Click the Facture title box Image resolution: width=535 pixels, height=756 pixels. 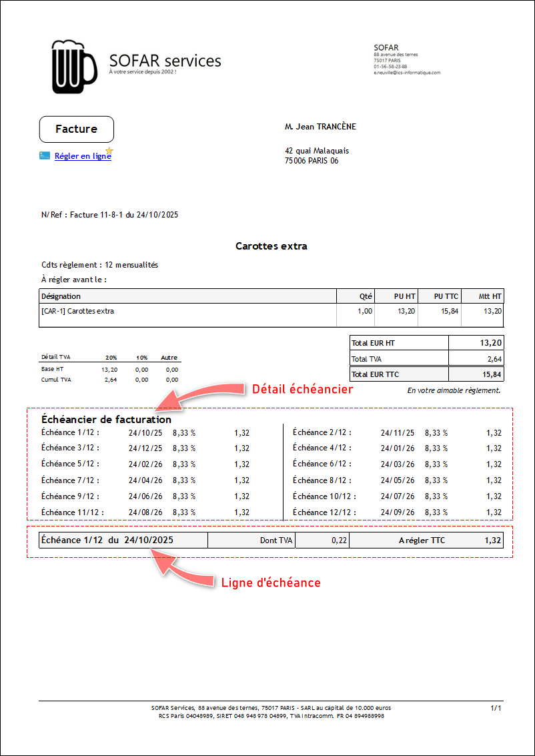[76, 129]
